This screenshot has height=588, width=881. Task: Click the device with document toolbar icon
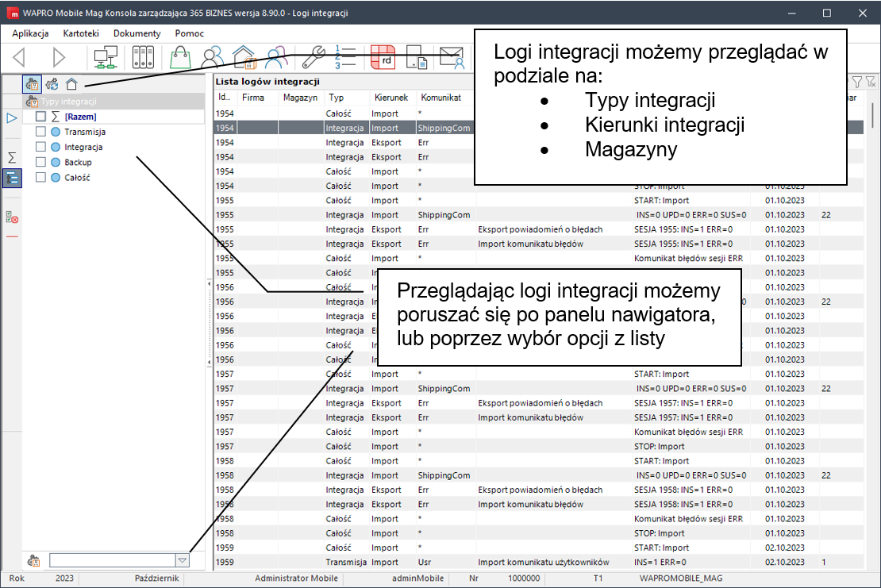click(417, 57)
